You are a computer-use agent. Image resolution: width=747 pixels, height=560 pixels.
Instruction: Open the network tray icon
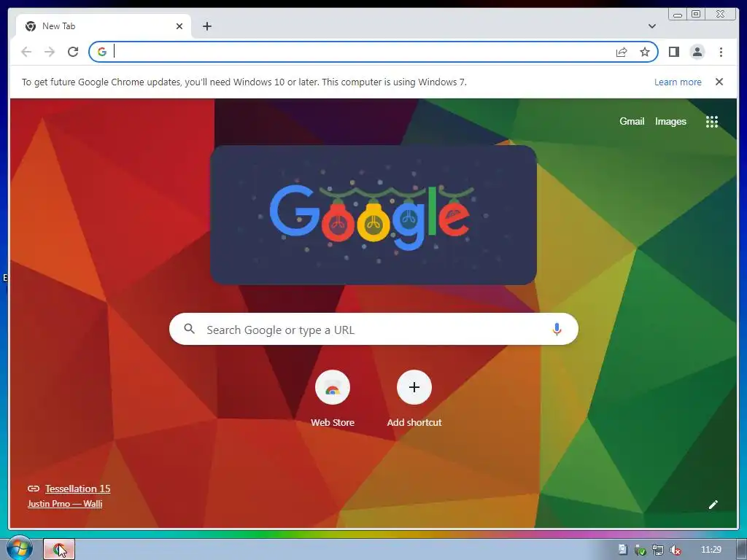click(x=657, y=550)
